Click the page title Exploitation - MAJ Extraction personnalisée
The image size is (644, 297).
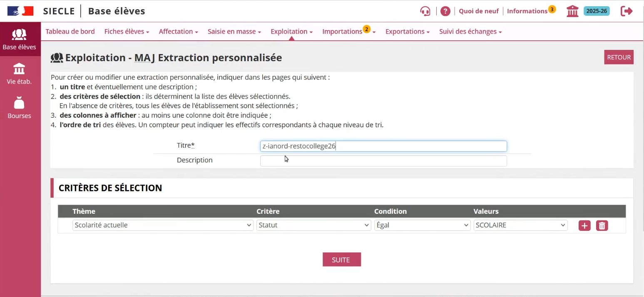coord(174,58)
